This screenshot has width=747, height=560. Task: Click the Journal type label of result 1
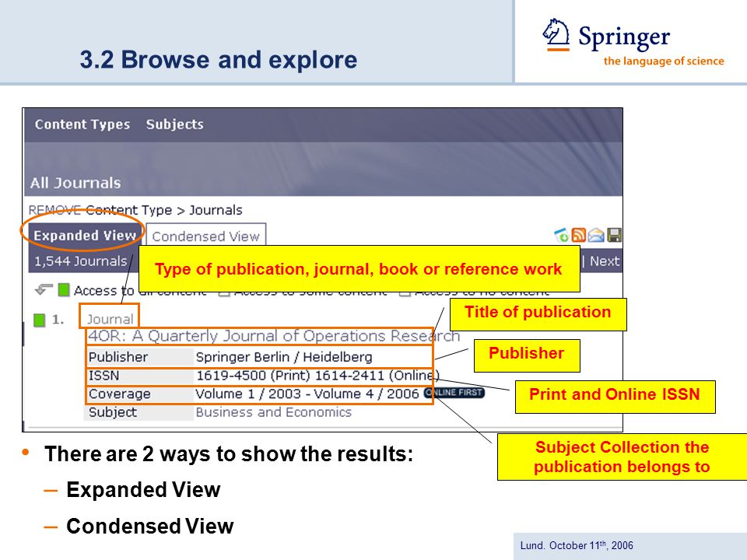coord(110,319)
